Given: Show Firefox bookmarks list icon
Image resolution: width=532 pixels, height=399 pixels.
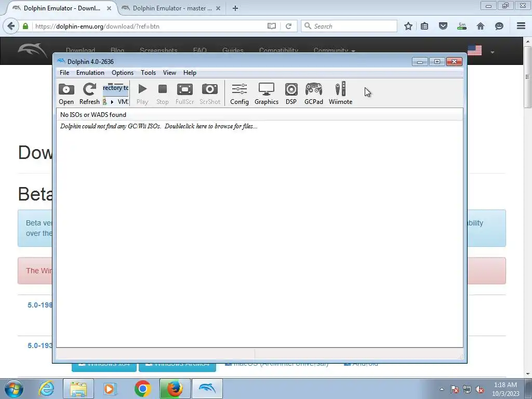Looking at the screenshot, I should tap(424, 26).
